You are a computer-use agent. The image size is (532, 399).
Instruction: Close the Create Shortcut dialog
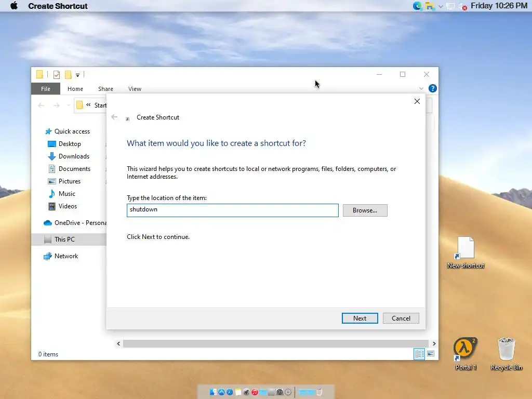tap(417, 101)
